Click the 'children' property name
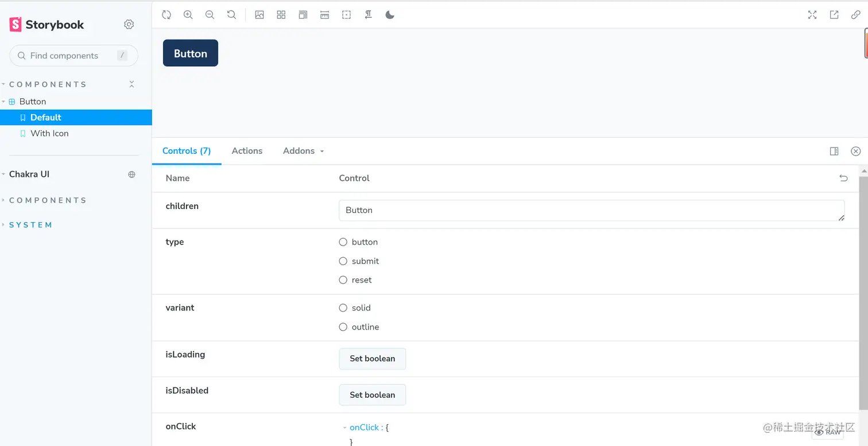The image size is (868, 446). (182, 206)
